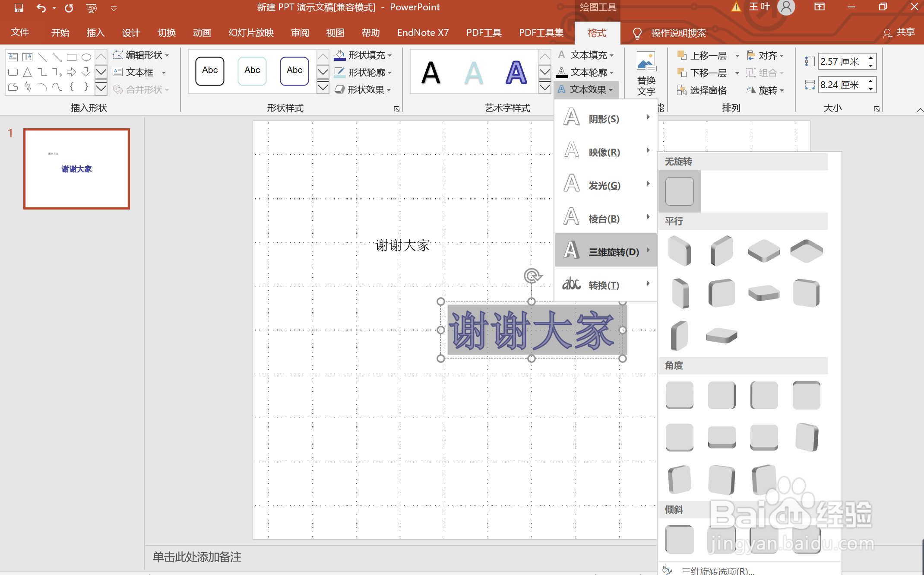Screen dimensions: 924x575
Task: Click 三维旋转选项(R) at menu bottom
Action: (717, 570)
